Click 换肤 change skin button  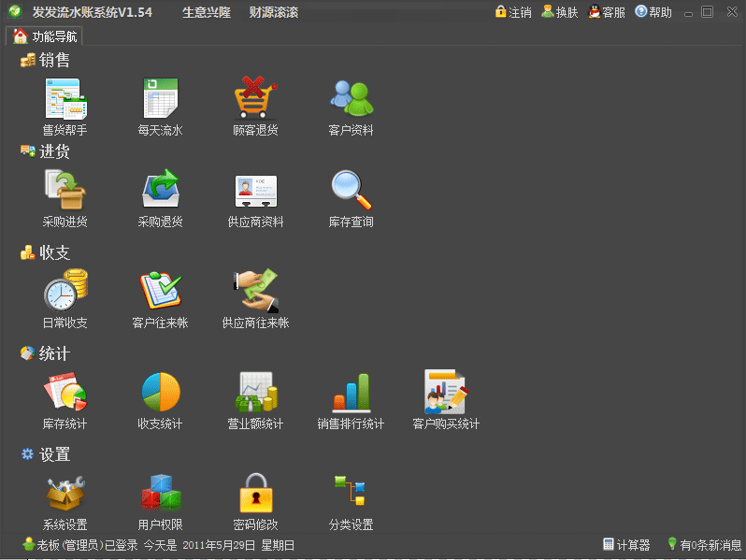click(559, 12)
